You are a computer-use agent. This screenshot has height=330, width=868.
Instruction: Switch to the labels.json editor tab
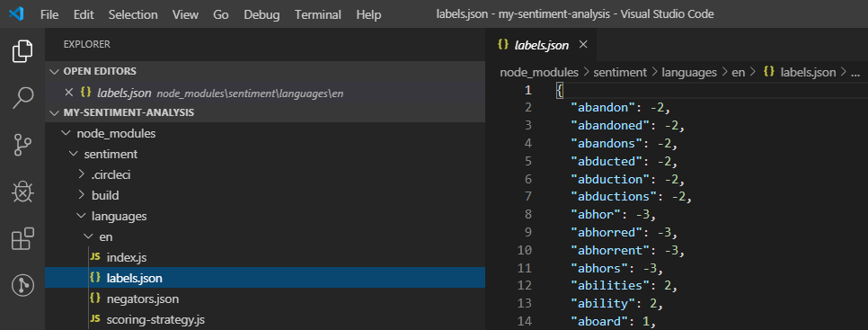point(542,45)
